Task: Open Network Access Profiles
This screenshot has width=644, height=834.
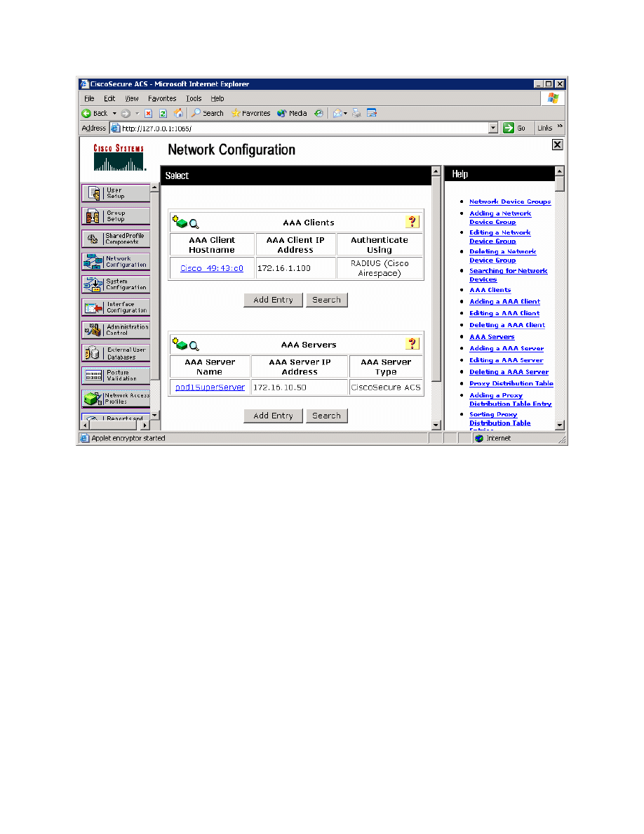Action: [116, 397]
